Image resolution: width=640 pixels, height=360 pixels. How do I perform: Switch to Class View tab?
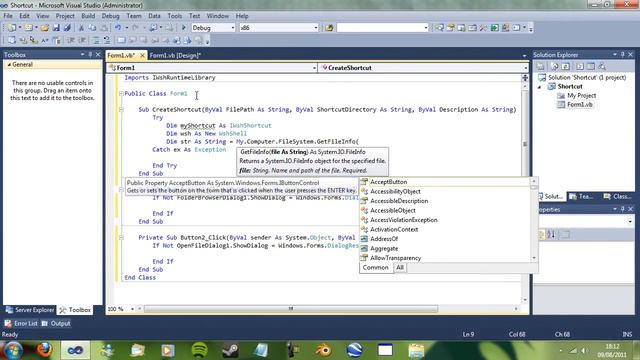pyautogui.click(x=618, y=196)
